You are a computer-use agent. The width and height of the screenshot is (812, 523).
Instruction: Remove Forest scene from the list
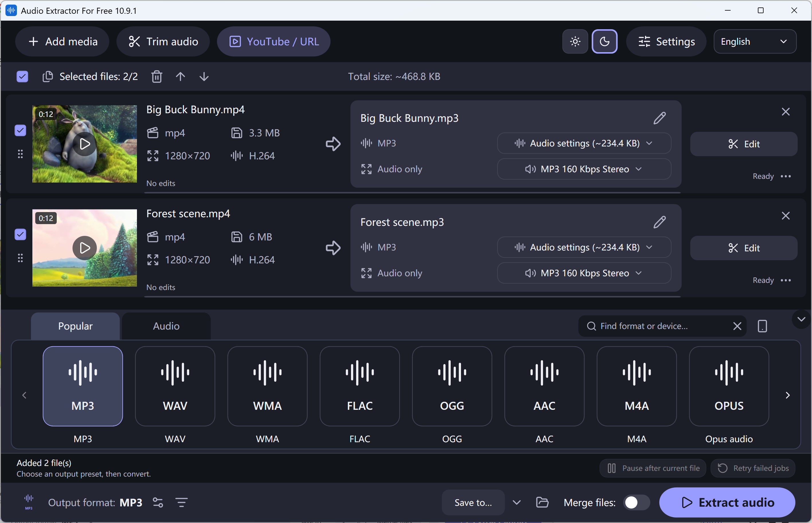point(786,216)
